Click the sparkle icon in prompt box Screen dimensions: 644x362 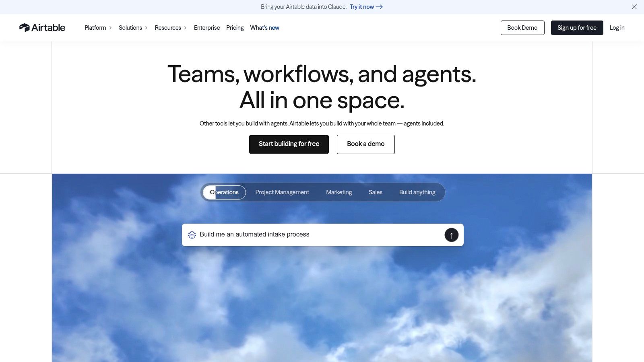coord(192,235)
